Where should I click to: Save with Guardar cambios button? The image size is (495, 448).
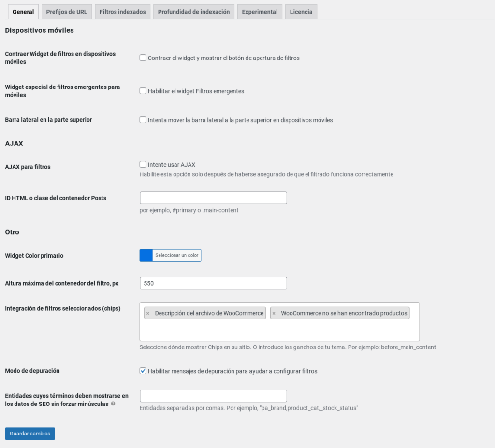pos(30,434)
